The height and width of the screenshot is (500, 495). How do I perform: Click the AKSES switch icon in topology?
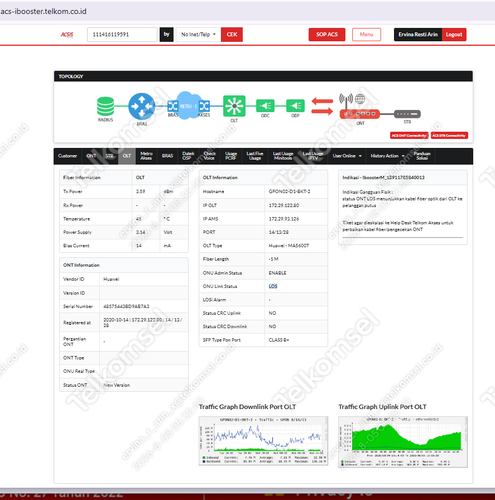[x=204, y=106]
